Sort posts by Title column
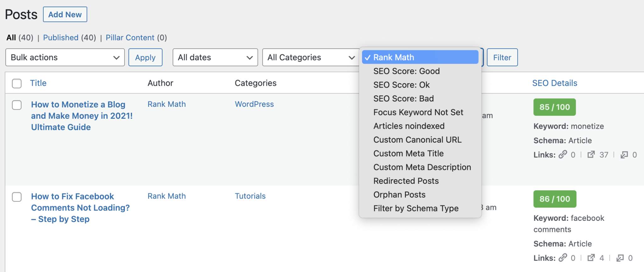The image size is (644, 272). (x=38, y=83)
